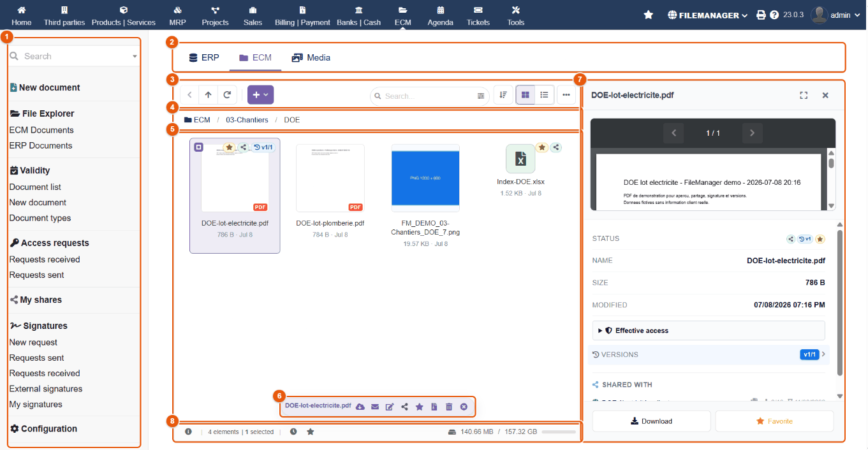Show favorites via status bar star icon
Viewport: 868px width, 450px height.
pyautogui.click(x=311, y=432)
